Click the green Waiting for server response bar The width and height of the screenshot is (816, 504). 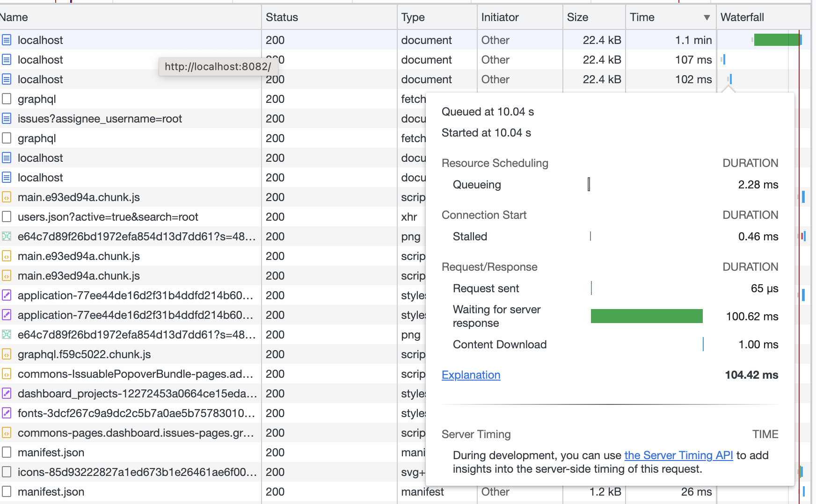[x=647, y=316]
